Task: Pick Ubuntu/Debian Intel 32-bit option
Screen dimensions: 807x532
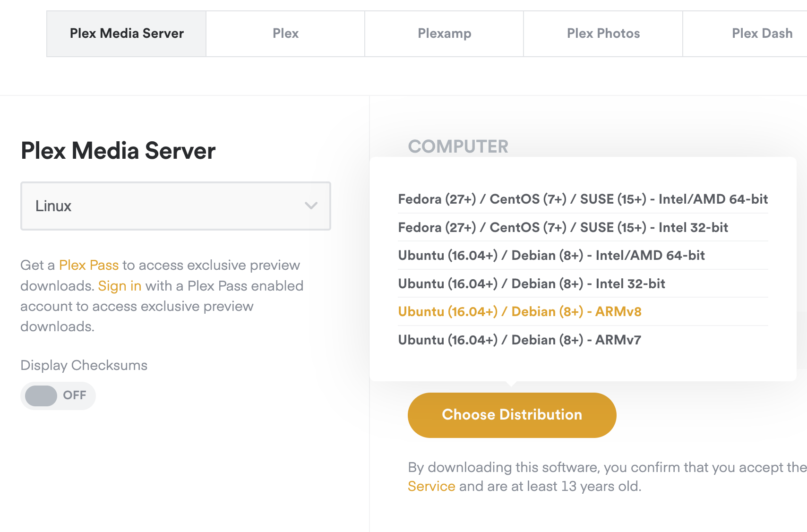Action: point(532,283)
